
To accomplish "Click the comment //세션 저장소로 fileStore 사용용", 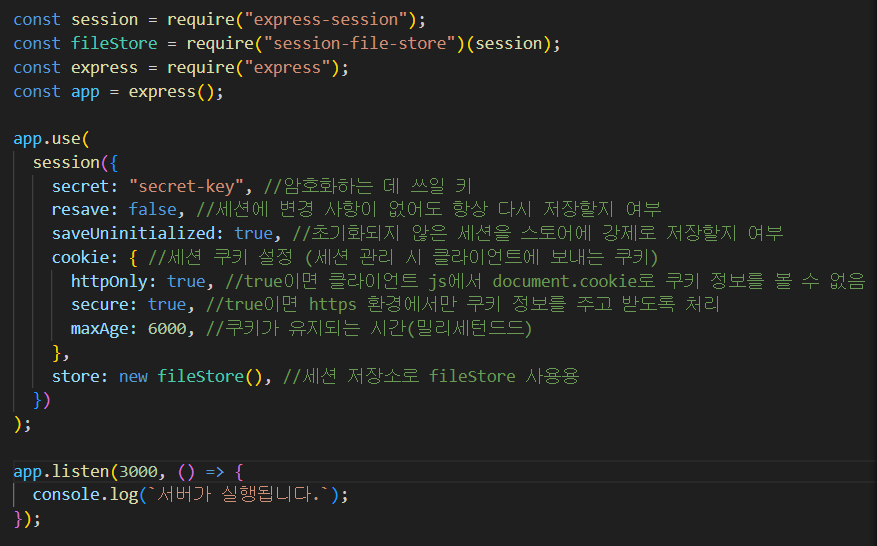I will (x=431, y=376).
